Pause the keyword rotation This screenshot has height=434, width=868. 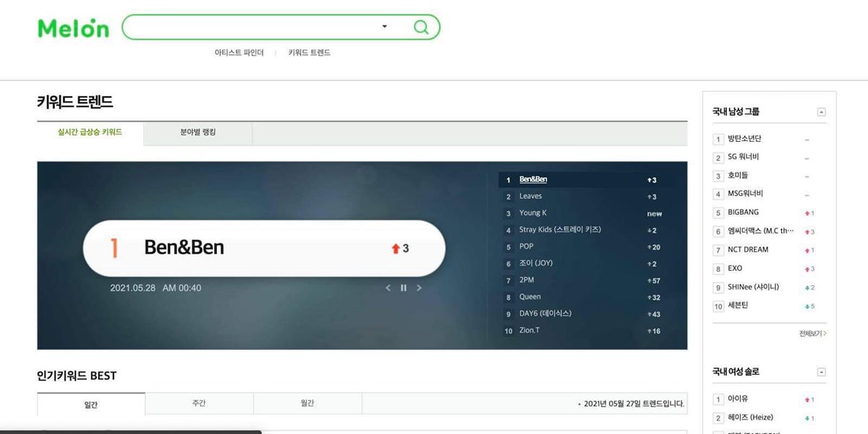point(404,288)
